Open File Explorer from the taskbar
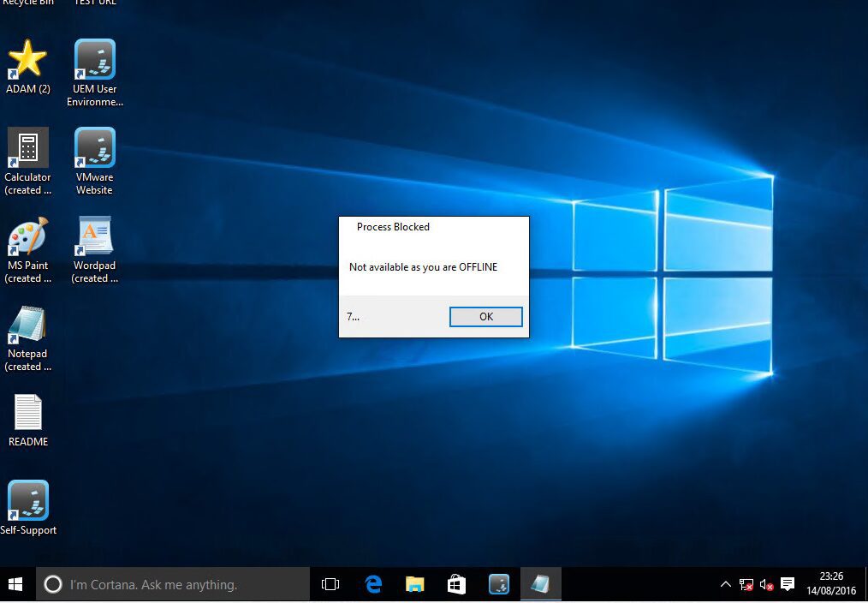Viewport: 868px width, 603px height. (x=414, y=584)
